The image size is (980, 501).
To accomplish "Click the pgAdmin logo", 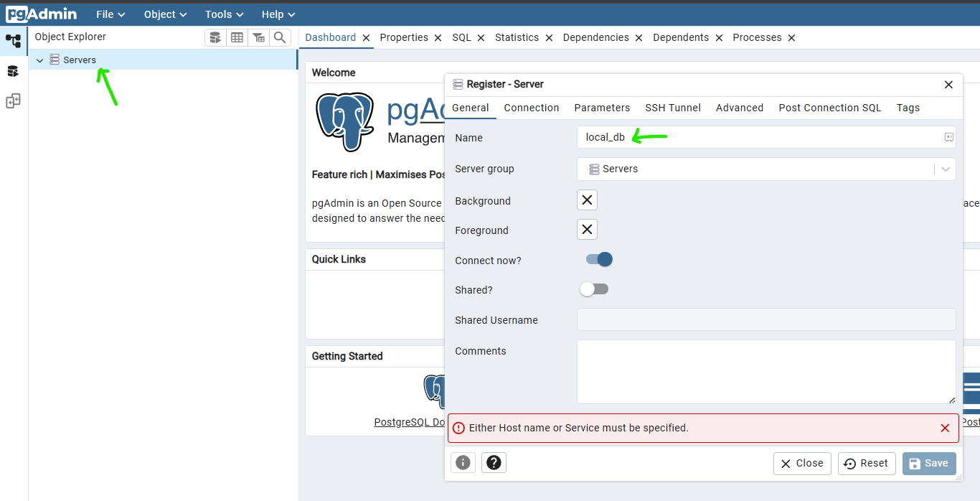I will tap(42, 14).
